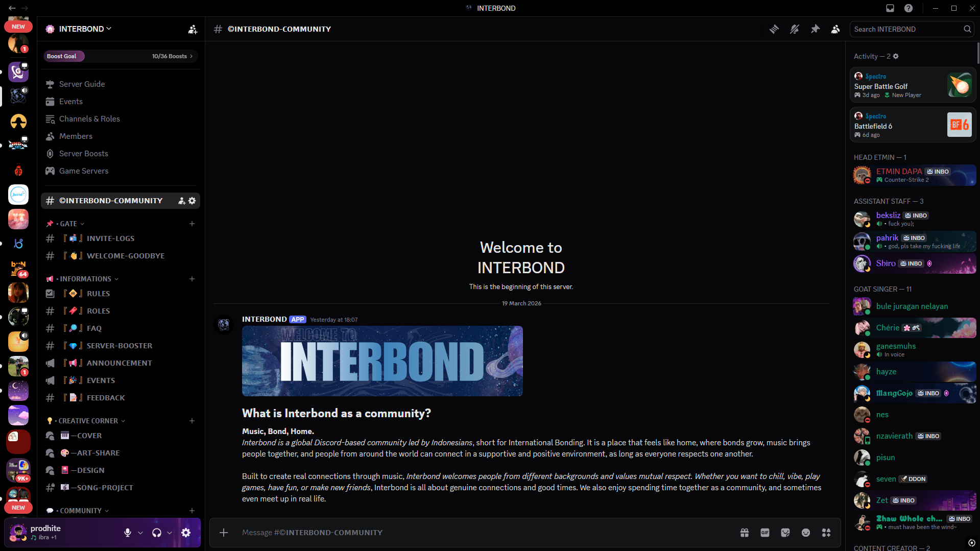The width and height of the screenshot is (980, 551).
Task: Open the Activity settings gear
Action: pos(896,56)
